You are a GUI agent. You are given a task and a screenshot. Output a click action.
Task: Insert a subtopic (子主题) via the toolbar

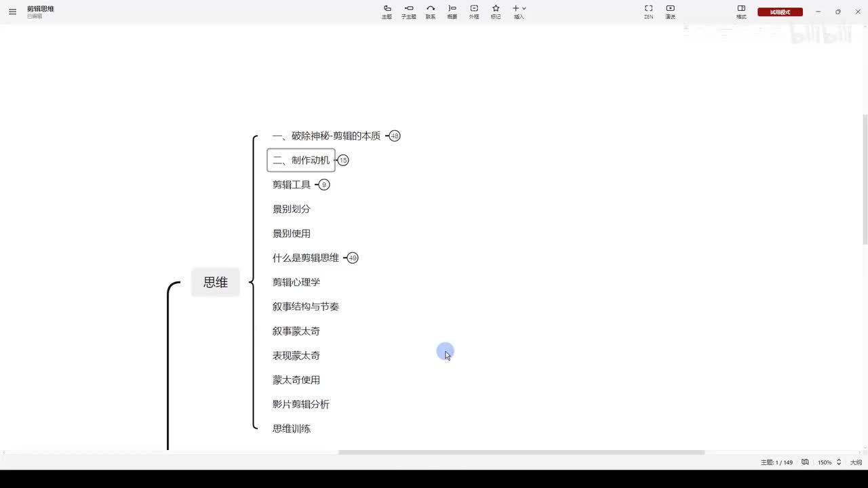[x=408, y=12]
